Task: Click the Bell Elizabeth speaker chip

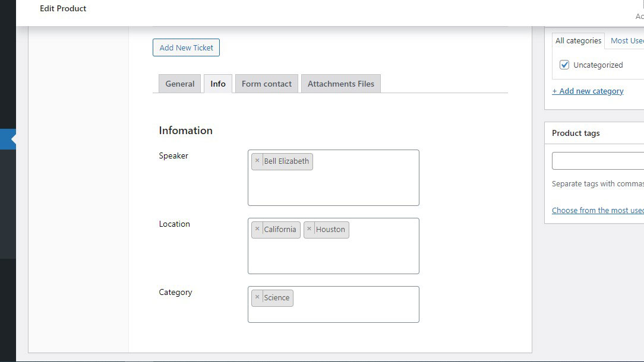Action: pos(286,161)
